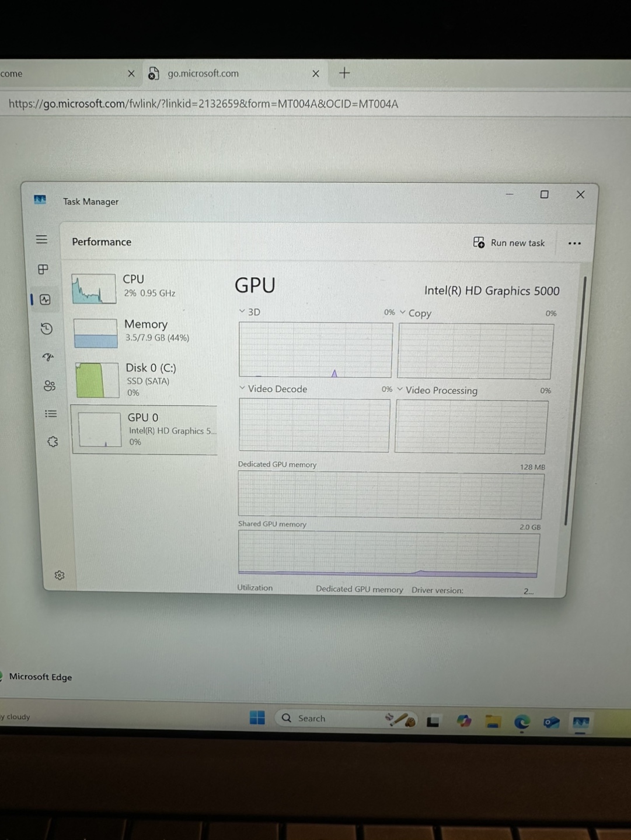
Task: Open the Processes page icon in sidebar
Action: tap(43, 269)
